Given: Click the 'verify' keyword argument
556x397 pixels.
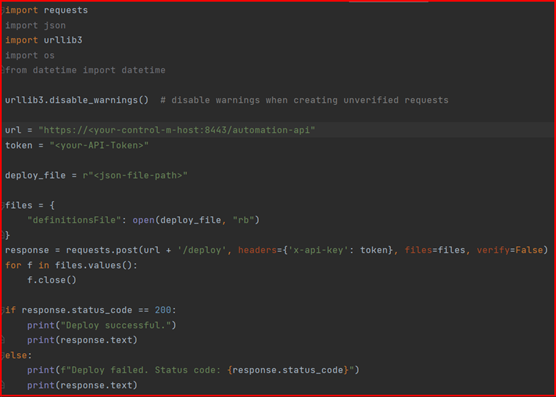Looking at the screenshot, I should (x=493, y=250).
